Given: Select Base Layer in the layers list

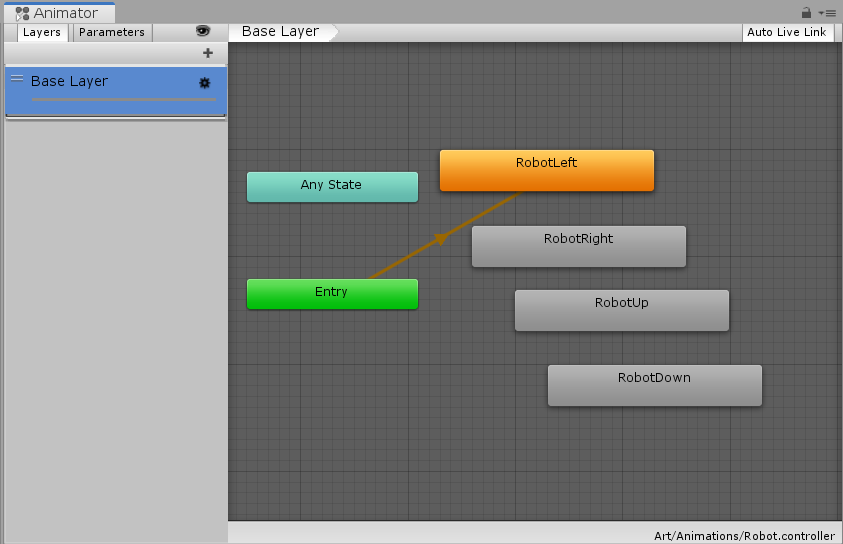Looking at the screenshot, I should click(x=100, y=81).
